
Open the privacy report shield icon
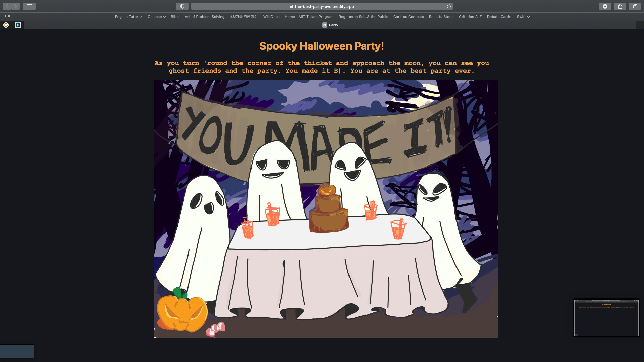182,6
